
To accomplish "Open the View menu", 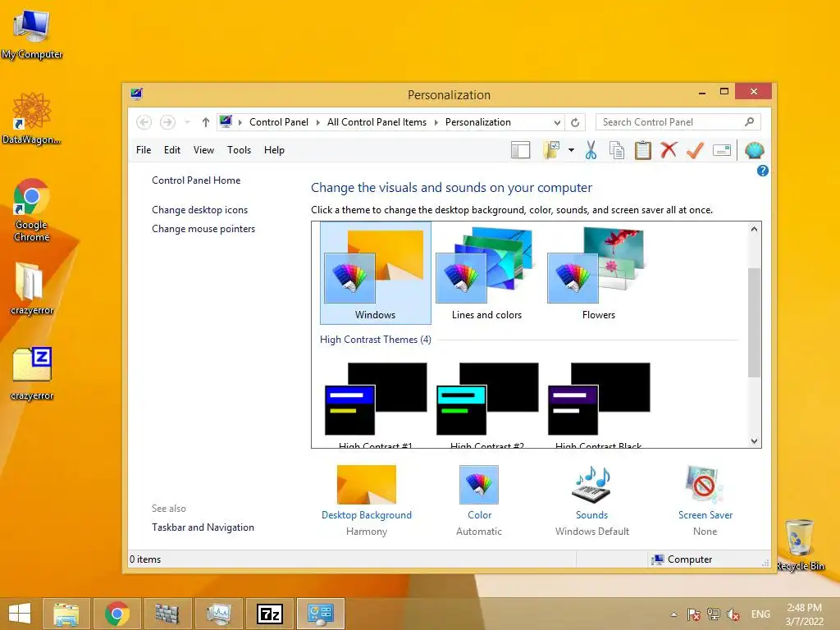I will click(x=203, y=150).
